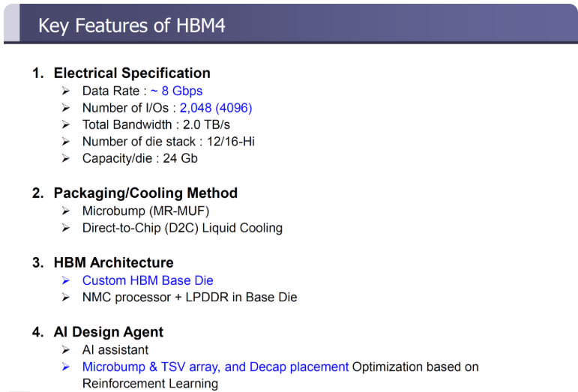
Task: Click the arrow bullet beside Microbump (MR-MUF)
Action: point(66,211)
